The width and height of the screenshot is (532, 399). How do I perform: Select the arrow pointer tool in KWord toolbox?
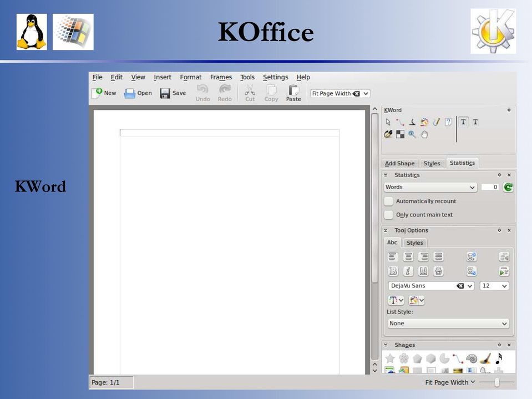click(388, 122)
